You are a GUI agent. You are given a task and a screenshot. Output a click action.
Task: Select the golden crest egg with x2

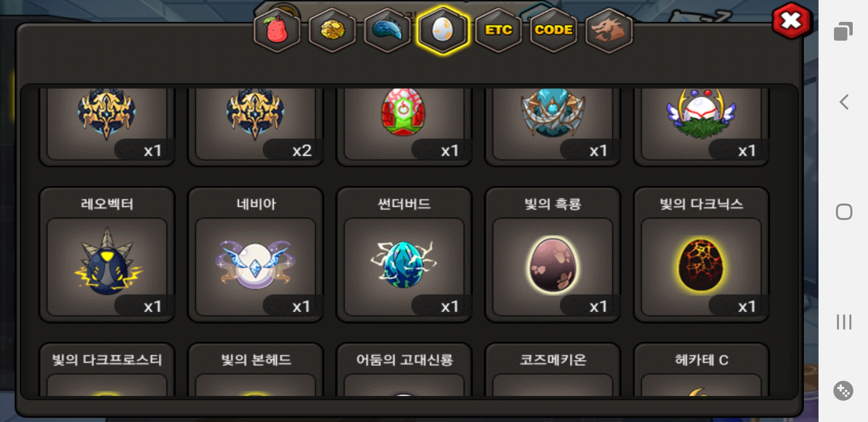[255, 125]
